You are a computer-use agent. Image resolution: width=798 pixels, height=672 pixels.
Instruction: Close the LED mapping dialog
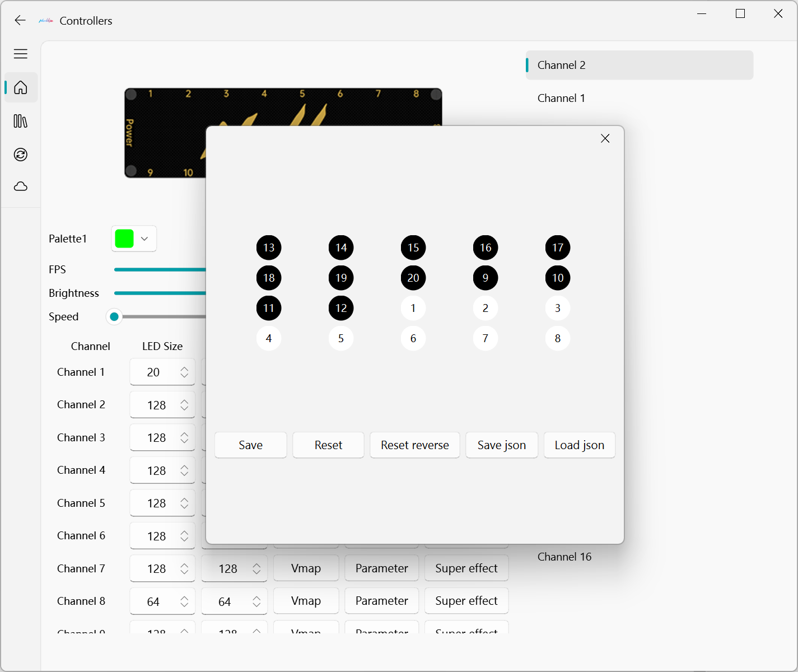[x=605, y=138]
